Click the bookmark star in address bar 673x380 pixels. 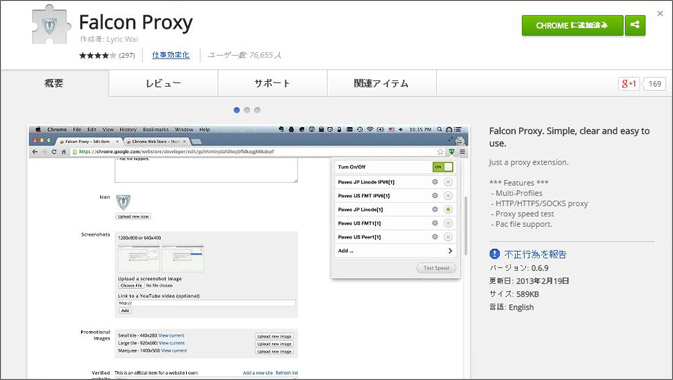440,152
